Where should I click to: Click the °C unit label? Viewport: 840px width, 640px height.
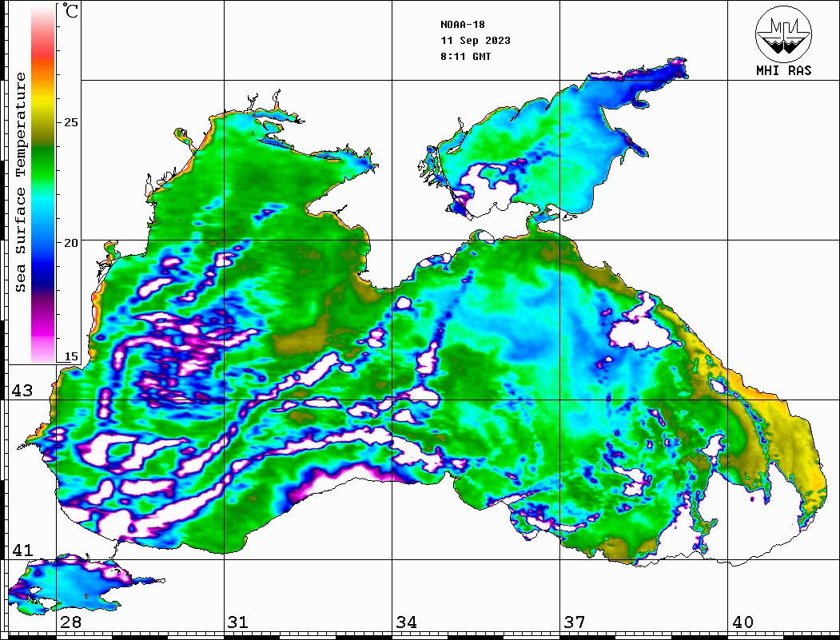coord(70,10)
